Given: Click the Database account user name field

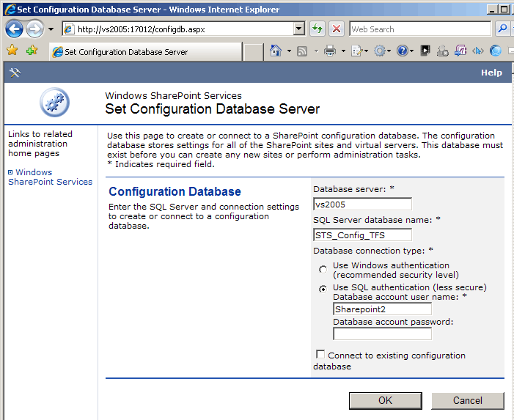Looking at the screenshot, I should 382,309.
